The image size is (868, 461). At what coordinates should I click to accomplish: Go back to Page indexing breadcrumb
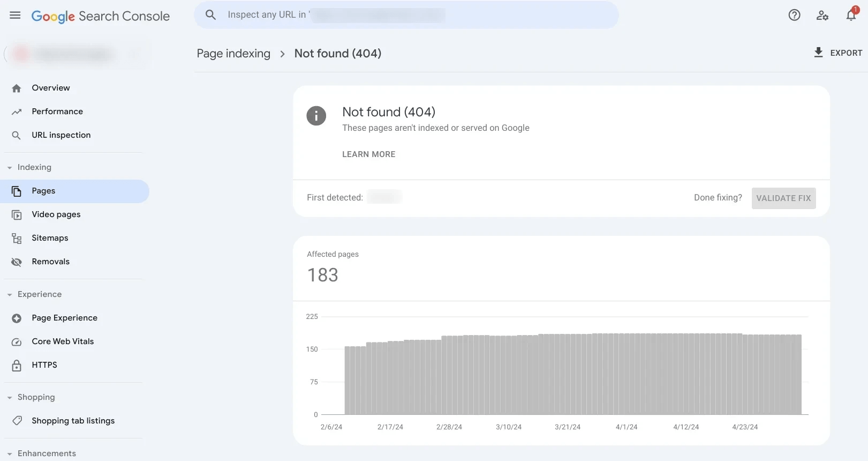click(x=233, y=54)
